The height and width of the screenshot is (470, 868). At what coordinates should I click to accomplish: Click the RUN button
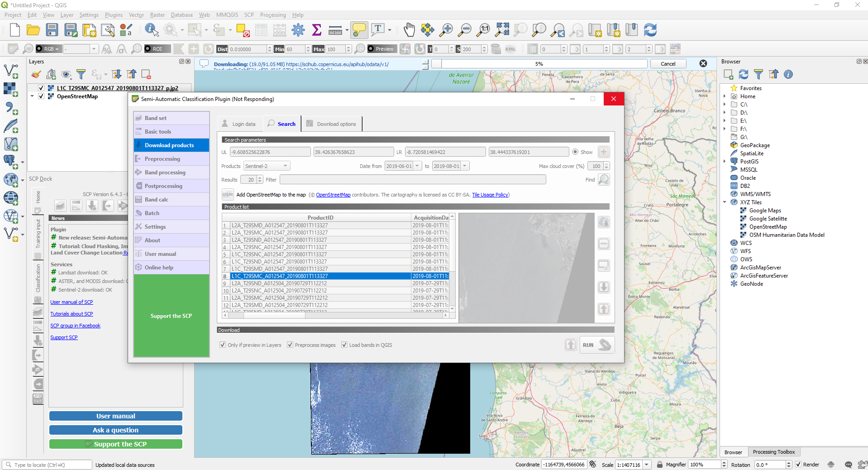(597, 345)
